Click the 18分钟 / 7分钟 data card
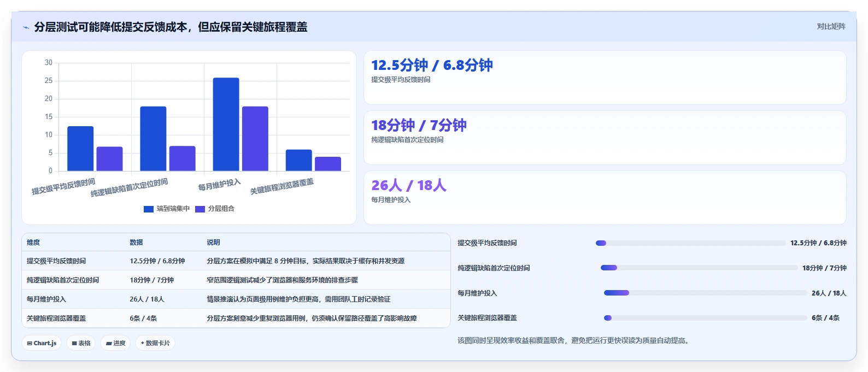Screen dimensions: 868x372 (605, 138)
